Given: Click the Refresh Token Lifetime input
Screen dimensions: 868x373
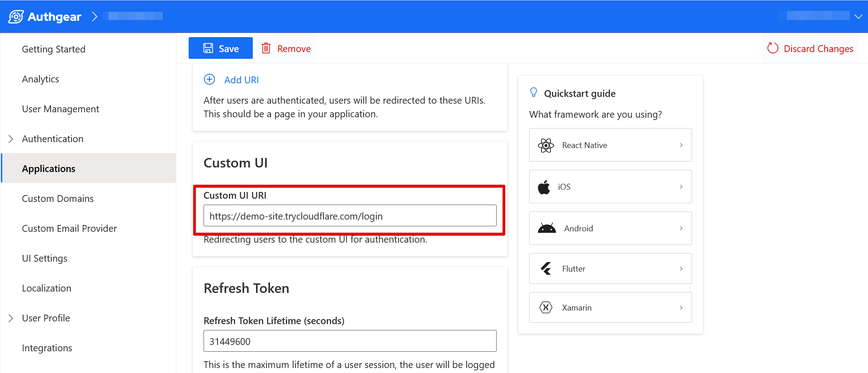Looking at the screenshot, I should click(x=350, y=341).
